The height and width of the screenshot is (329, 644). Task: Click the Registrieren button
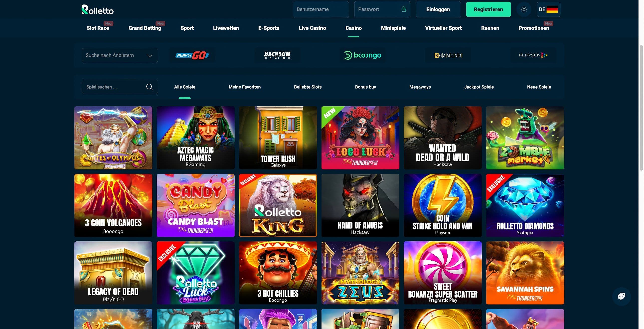(x=488, y=9)
